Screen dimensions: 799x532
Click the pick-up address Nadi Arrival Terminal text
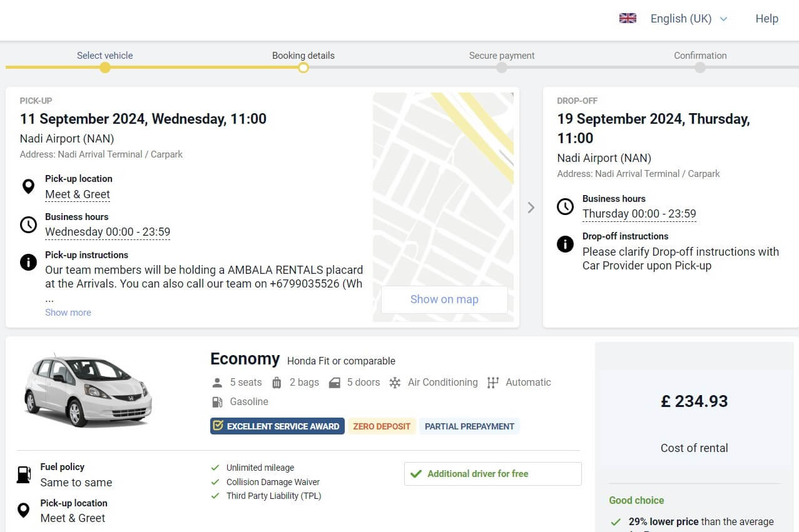pos(101,154)
